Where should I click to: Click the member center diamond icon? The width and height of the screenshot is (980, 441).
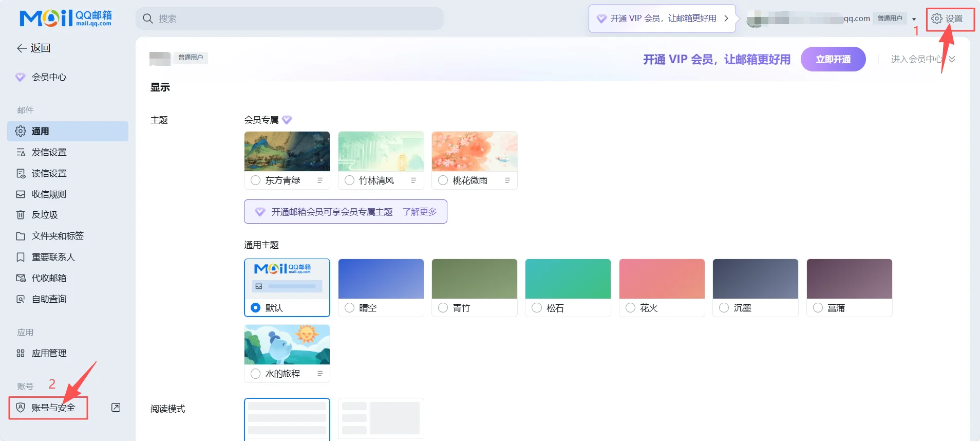(20, 77)
